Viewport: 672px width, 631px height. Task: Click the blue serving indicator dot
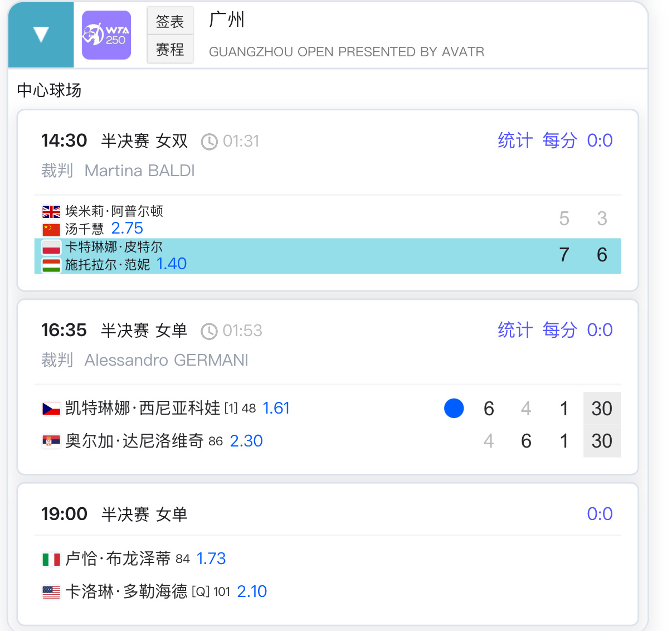pos(454,408)
